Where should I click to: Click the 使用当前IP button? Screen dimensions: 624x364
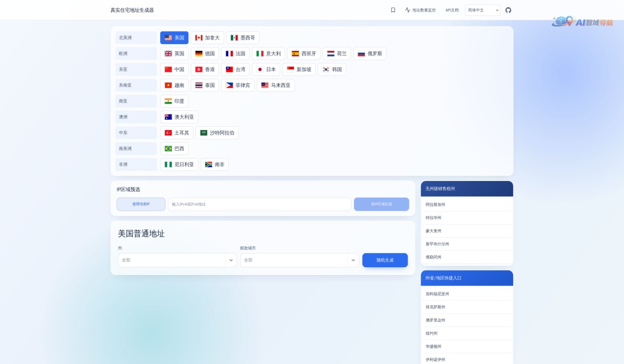[141, 204]
